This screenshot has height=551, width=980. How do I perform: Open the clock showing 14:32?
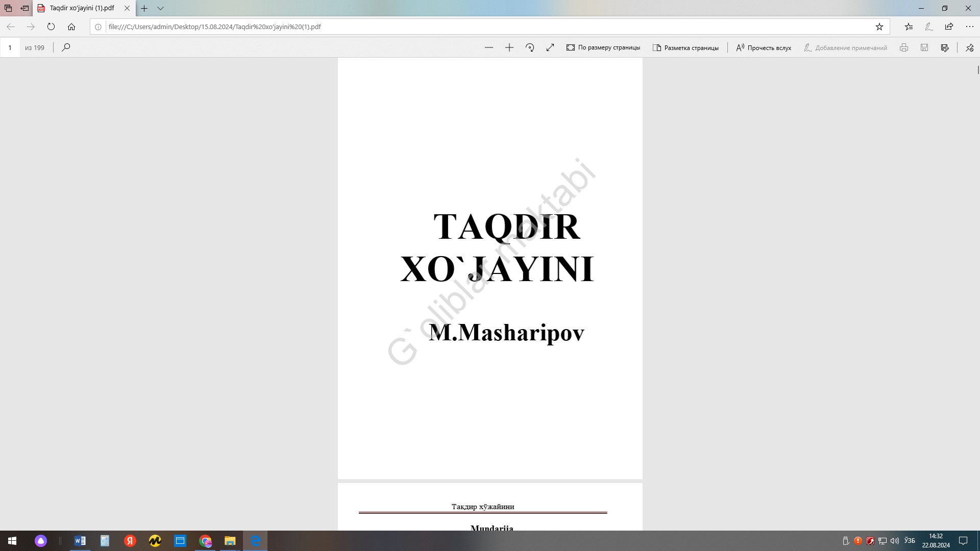936,541
